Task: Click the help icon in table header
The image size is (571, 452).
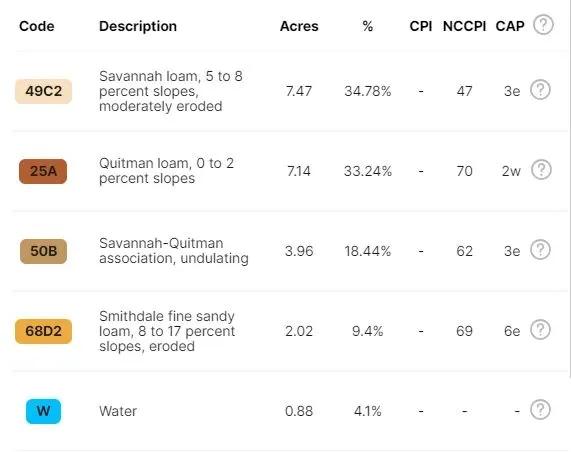Action: [x=543, y=25]
